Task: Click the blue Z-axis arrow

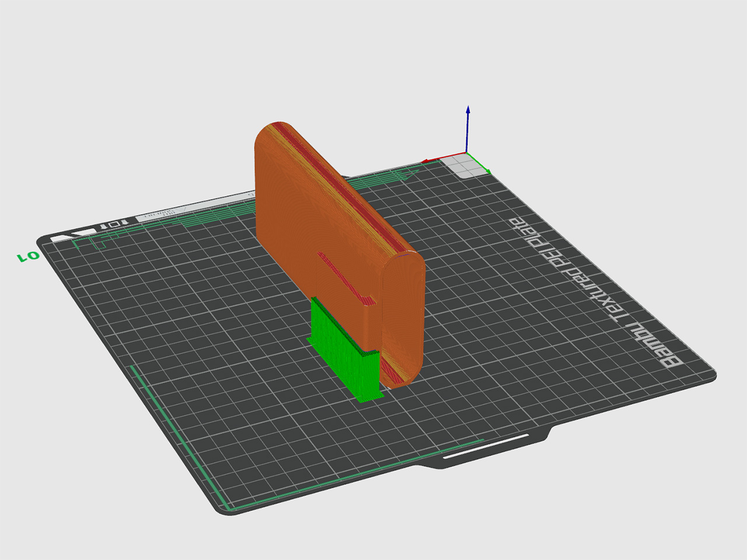Action: click(x=467, y=128)
